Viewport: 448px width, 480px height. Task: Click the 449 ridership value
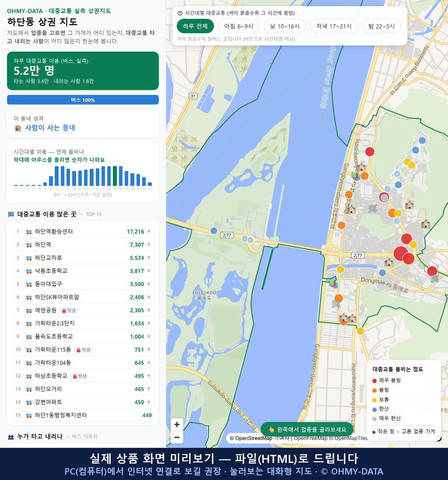(147, 415)
